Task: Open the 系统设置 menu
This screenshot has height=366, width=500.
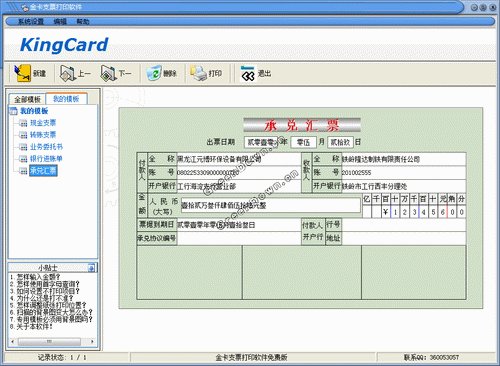Action: point(31,21)
